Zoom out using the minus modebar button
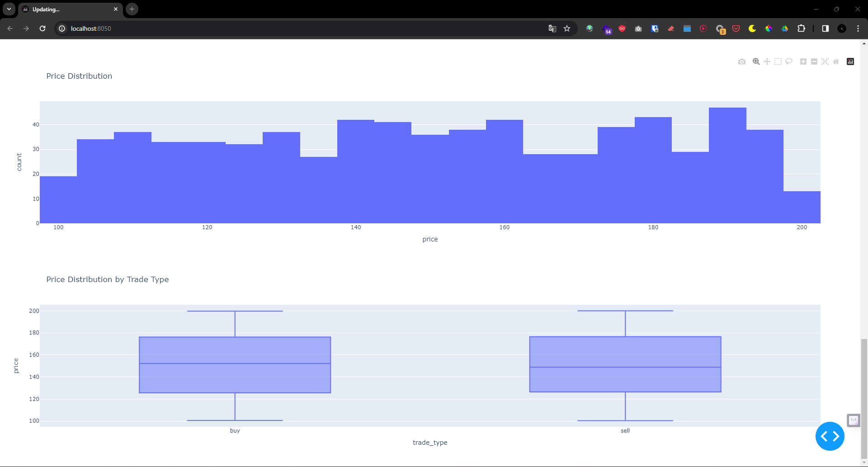The image size is (868, 467). [x=814, y=61]
